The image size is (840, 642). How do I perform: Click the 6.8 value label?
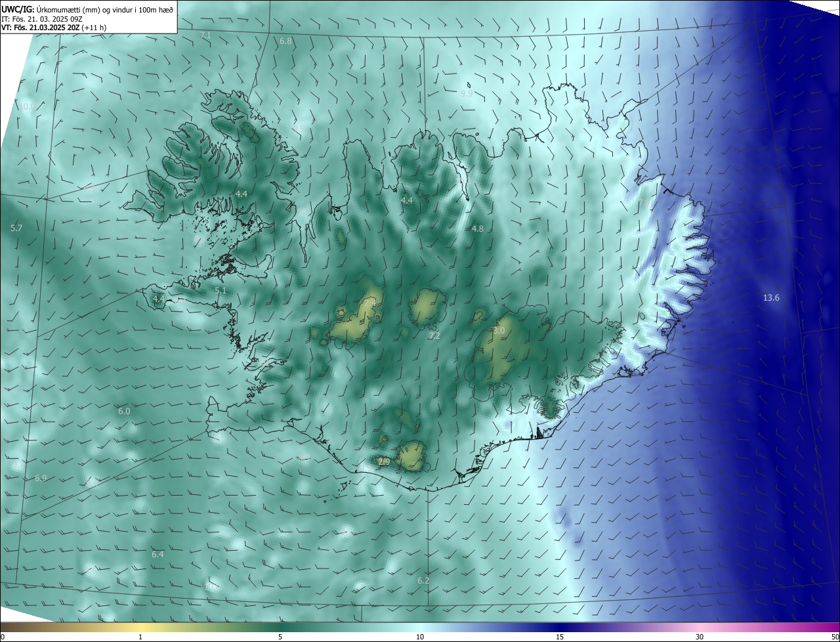285,41
